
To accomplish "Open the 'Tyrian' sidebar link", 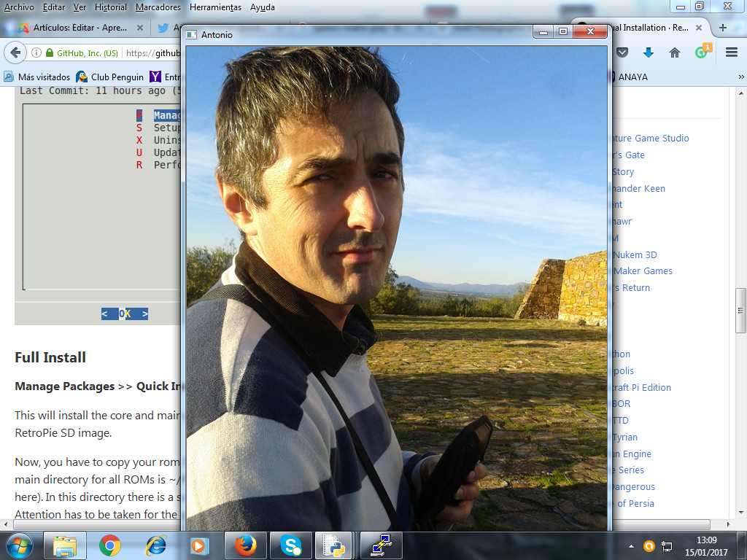I will point(625,437).
